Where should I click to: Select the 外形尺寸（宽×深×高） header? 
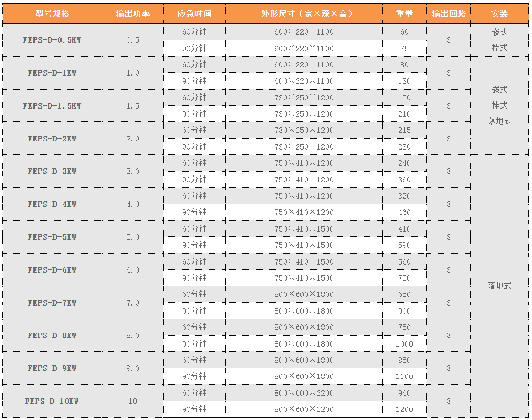pyautogui.click(x=304, y=13)
